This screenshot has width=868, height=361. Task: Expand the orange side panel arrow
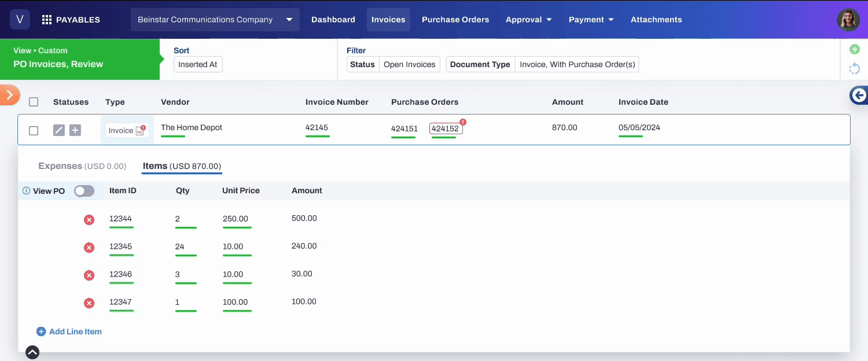click(x=9, y=94)
